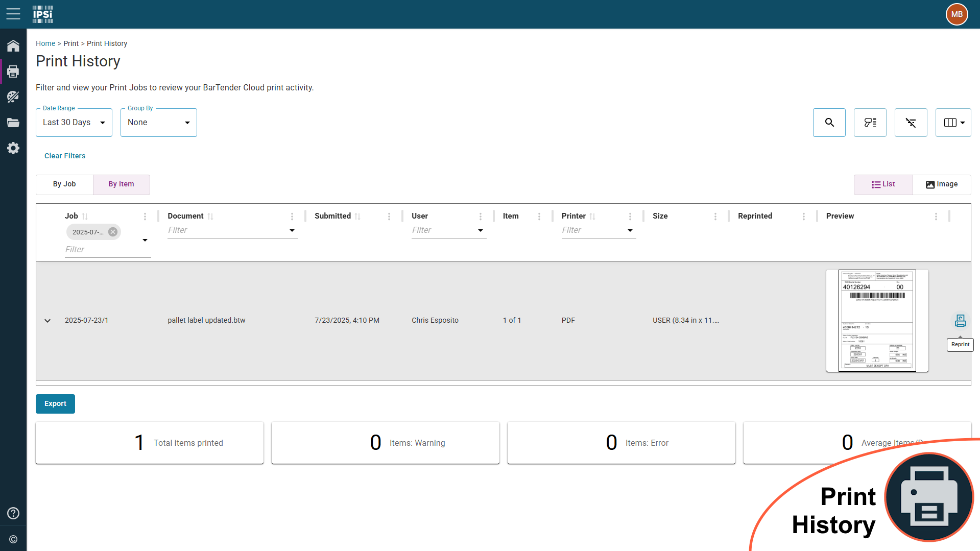Click the Reprint tooltip label

(960, 345)
